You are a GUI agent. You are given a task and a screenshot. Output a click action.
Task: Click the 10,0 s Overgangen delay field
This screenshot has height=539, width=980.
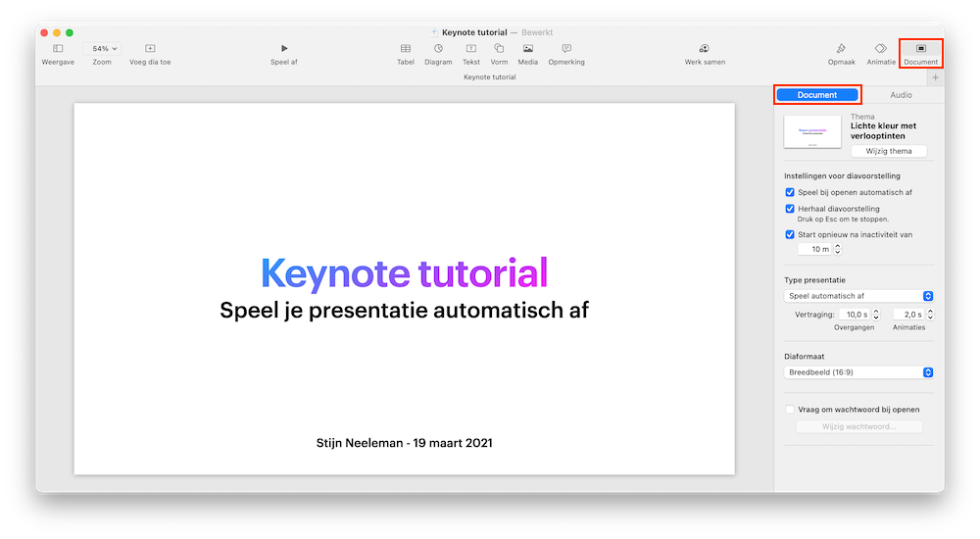pos(855,315)
